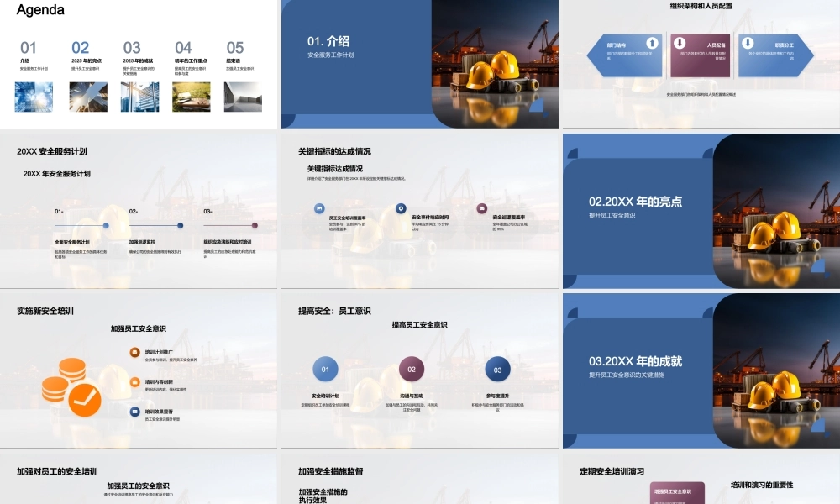Click the purple timeline dot marked '03-'

click(255, 225)
